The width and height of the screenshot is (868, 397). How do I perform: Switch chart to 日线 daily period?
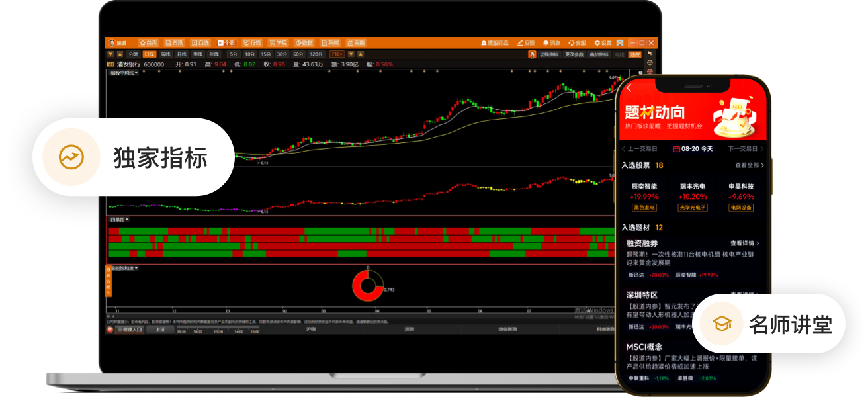point(149,54)
